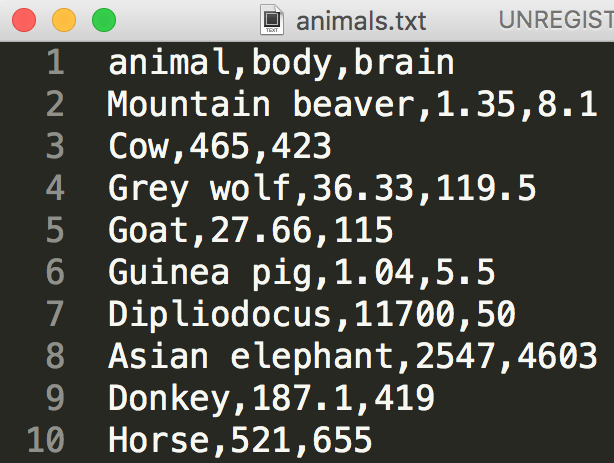Screen dimensions: 614x463
Task: Place cursor on the Cow,465,423 line
Action: click(219, 147)
